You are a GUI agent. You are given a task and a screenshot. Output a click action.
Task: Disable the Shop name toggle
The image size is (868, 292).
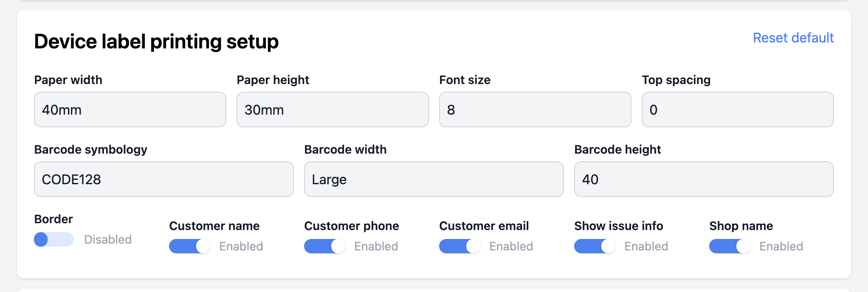[x=729, y=246]
